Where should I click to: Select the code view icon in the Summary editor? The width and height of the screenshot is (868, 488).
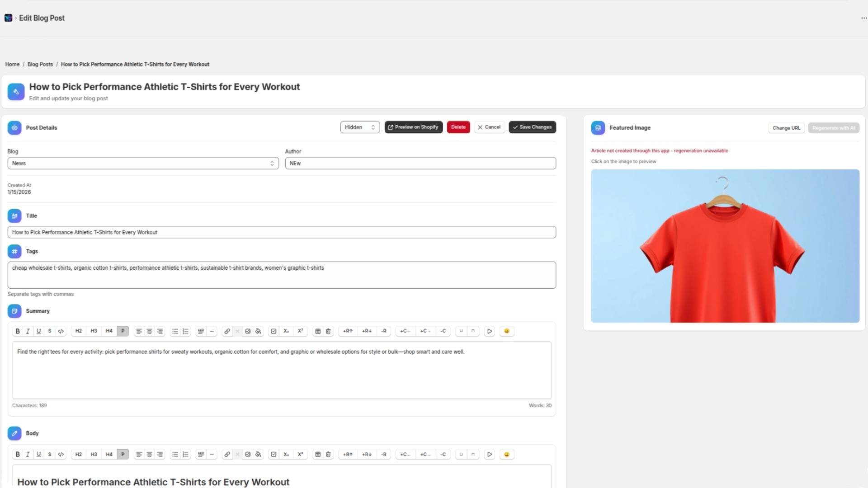(61, 331)
